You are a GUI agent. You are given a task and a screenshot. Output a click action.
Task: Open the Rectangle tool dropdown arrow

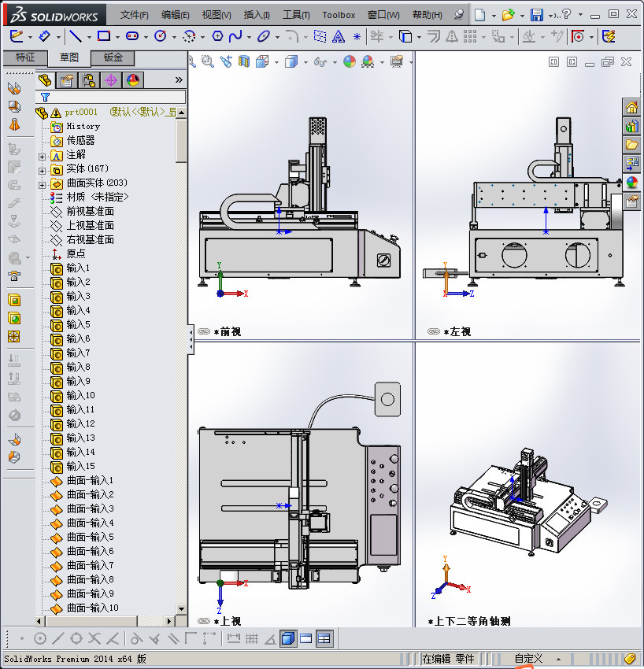point(117,38)
